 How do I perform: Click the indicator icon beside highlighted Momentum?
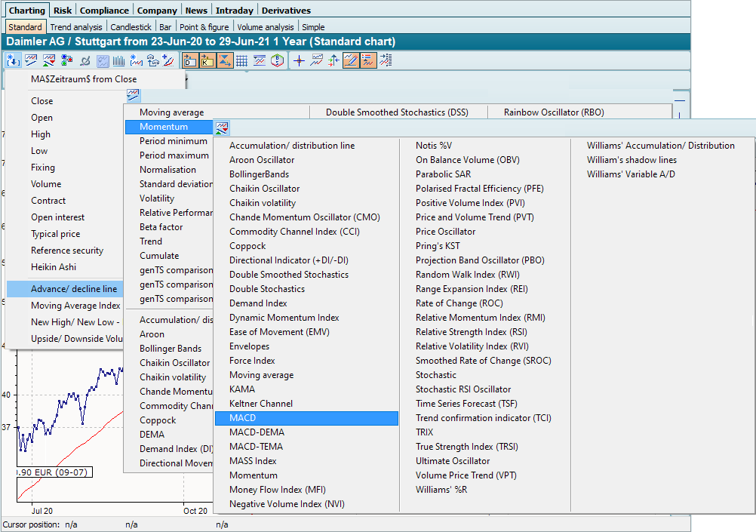(222, 128)
